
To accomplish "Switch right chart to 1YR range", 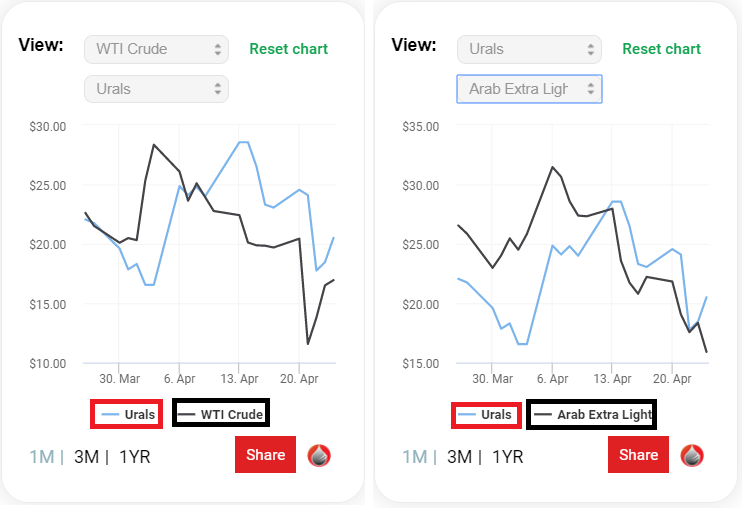I will click(x=508, y=457).
